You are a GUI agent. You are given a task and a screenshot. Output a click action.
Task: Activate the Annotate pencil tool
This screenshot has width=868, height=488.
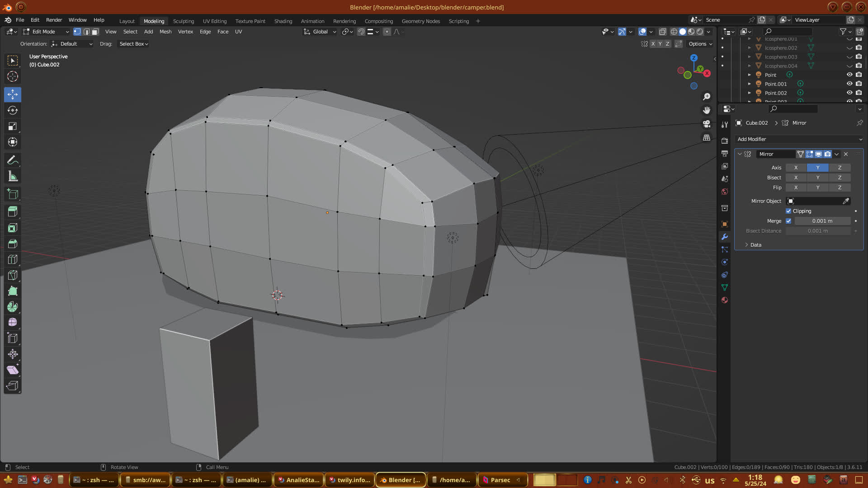pos(13,160)
